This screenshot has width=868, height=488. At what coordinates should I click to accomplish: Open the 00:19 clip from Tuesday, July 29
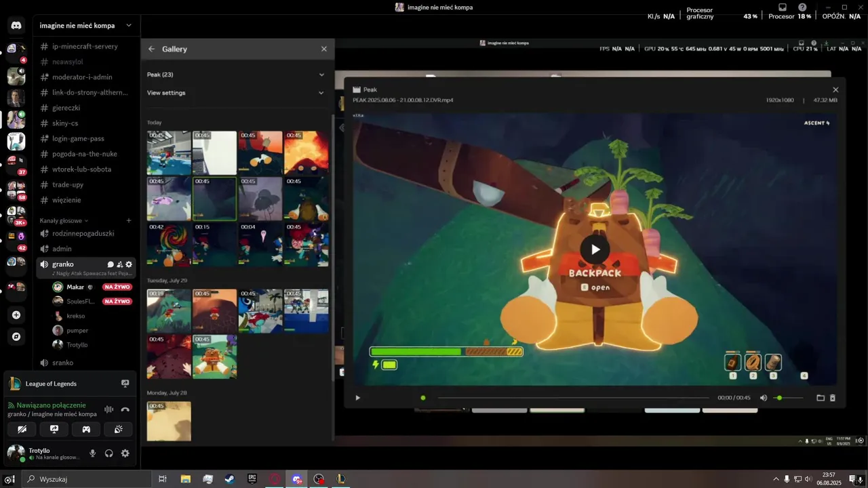pyautogui.click(x=169, y=311)
